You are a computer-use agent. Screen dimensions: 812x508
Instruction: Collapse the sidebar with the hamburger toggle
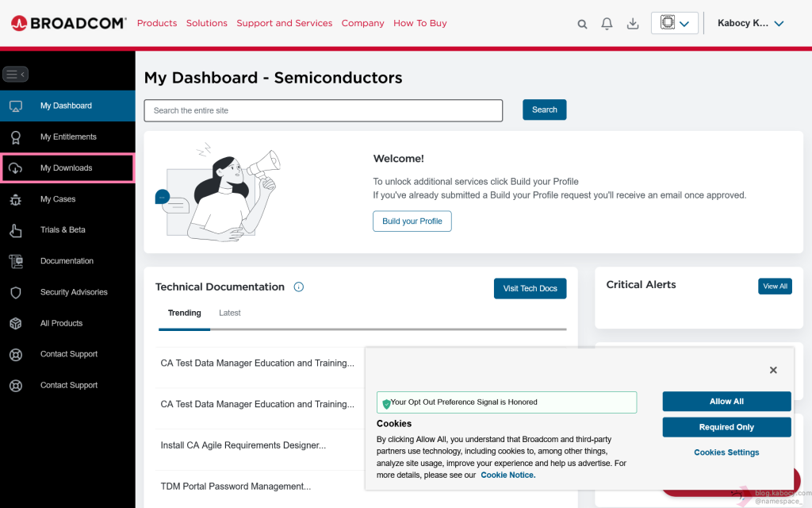15,75
